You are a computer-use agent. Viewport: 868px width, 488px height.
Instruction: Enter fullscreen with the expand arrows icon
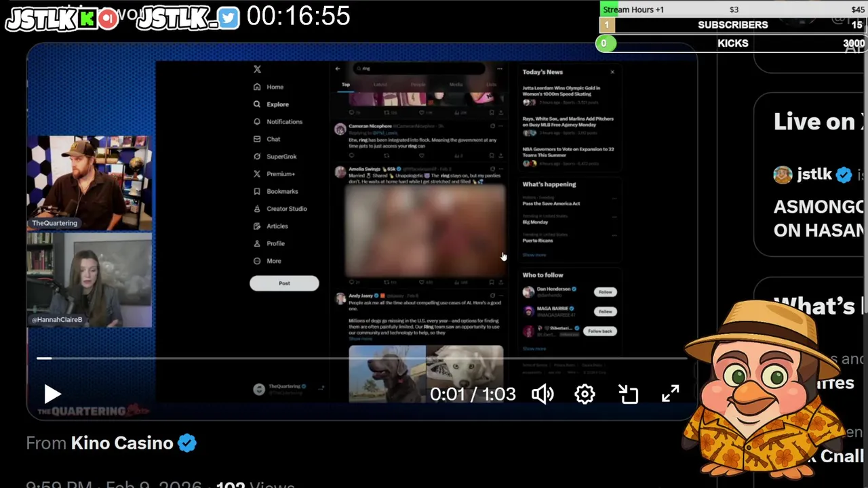(x=670, y=394)
